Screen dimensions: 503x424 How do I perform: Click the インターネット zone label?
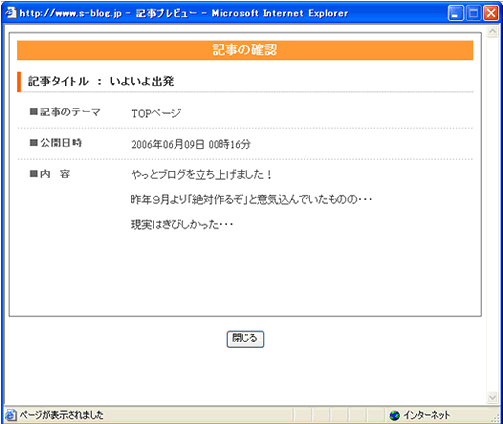(x=426, y=415)
